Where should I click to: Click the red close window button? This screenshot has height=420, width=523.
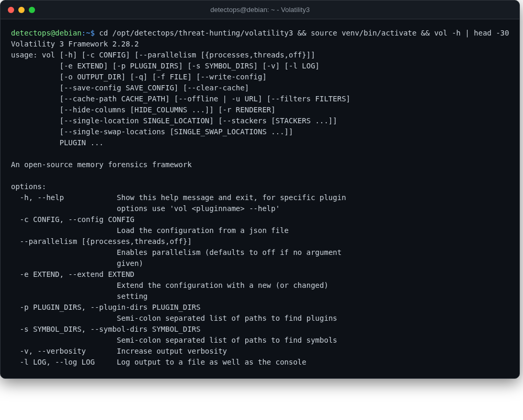pyautogui.click(x=11, y=10)
